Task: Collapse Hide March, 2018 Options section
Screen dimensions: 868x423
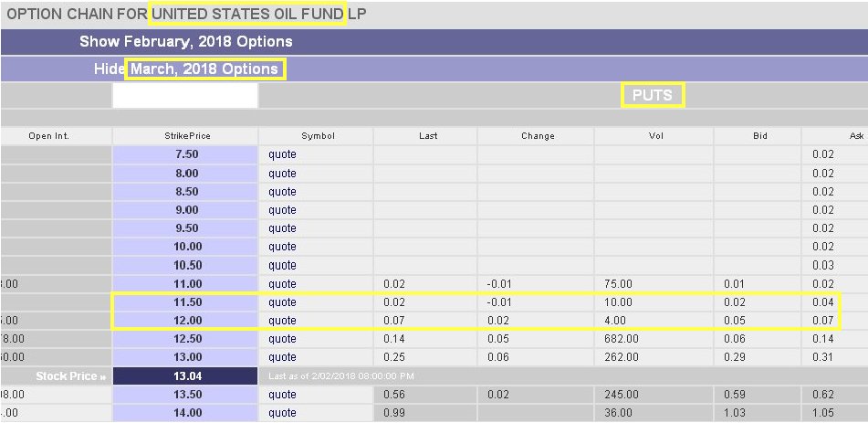Action: (186, 69)
